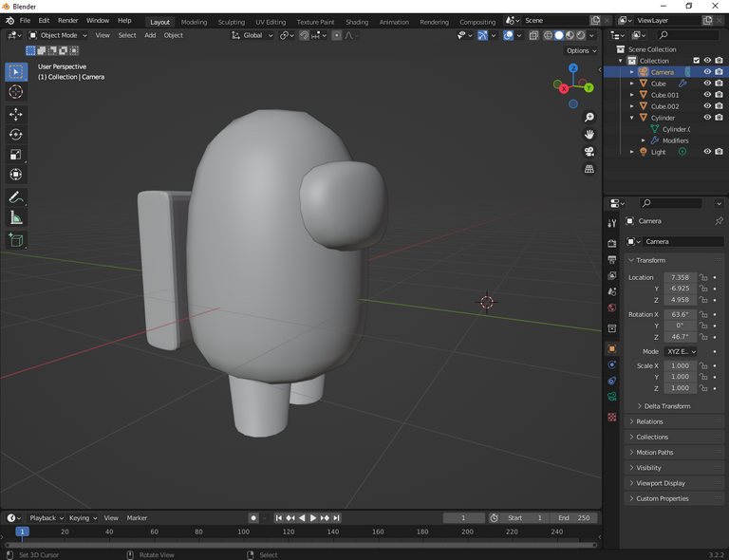Hide Cube.002 using its eye icon
Image resolution: width=729 pixels, height=560 pixels.
707,106
